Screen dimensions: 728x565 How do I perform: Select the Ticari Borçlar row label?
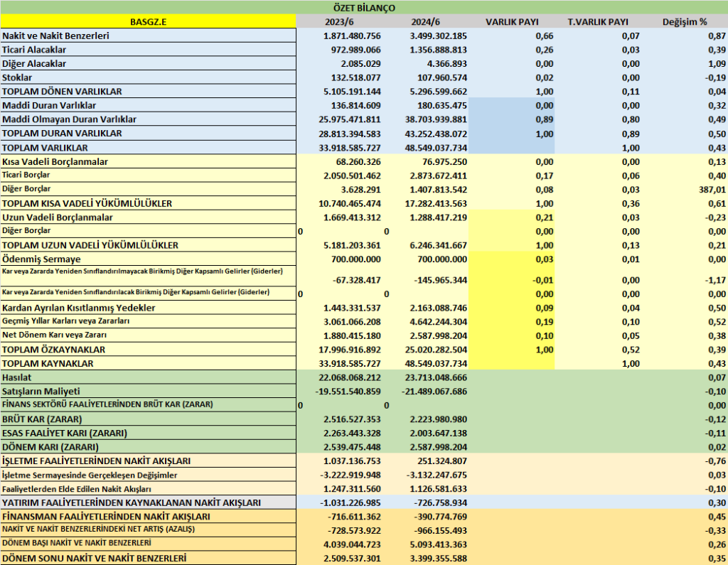click(26, 175)
